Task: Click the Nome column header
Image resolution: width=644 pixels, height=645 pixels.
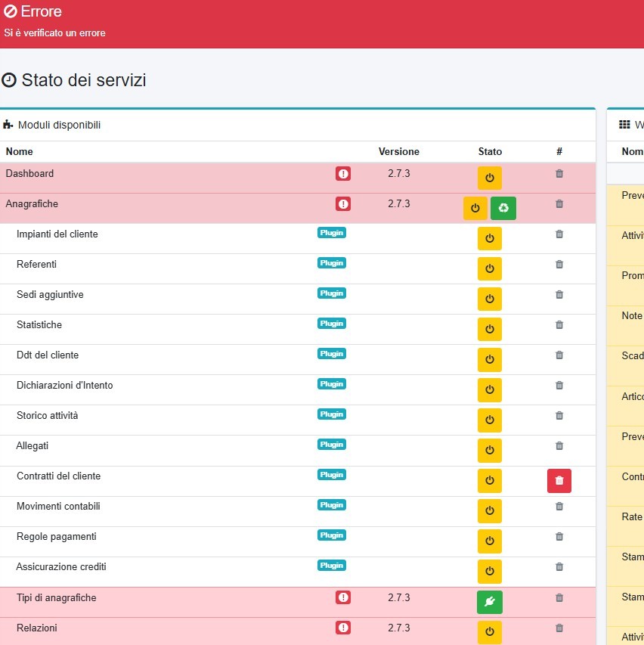Action: tap(20, 152)
